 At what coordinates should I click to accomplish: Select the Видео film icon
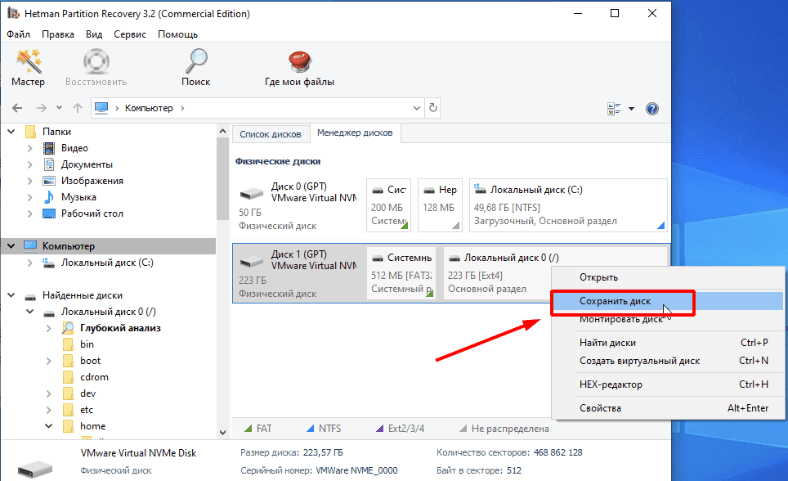[49, 148]
